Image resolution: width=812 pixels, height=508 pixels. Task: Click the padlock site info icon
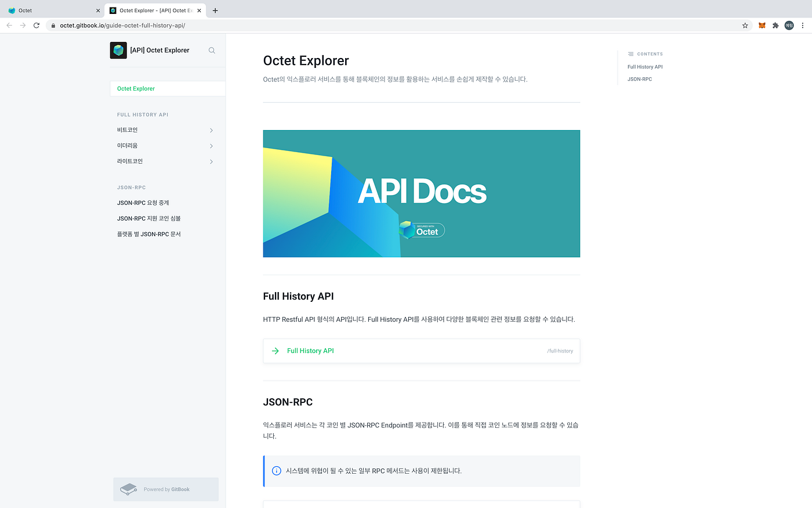pyautogui.click(x=53, y=26)
